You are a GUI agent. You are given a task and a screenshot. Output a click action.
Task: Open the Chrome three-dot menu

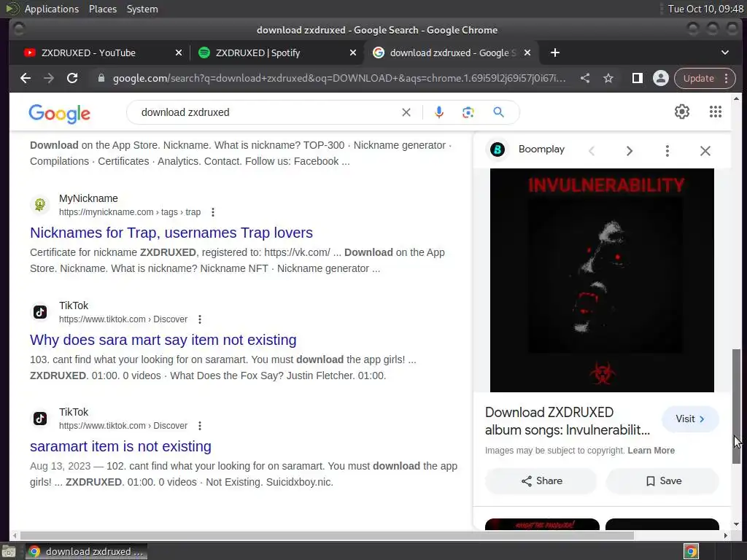click(x=727, y=78)
